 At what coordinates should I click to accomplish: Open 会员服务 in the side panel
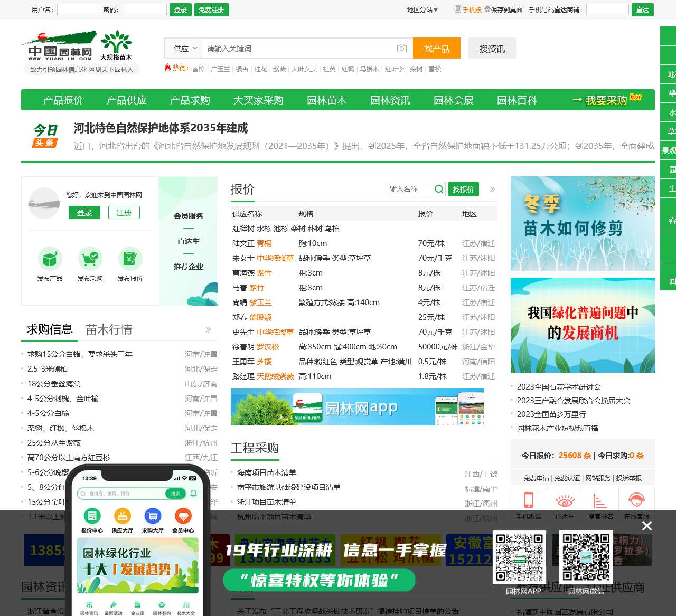(x=189, y=216)
